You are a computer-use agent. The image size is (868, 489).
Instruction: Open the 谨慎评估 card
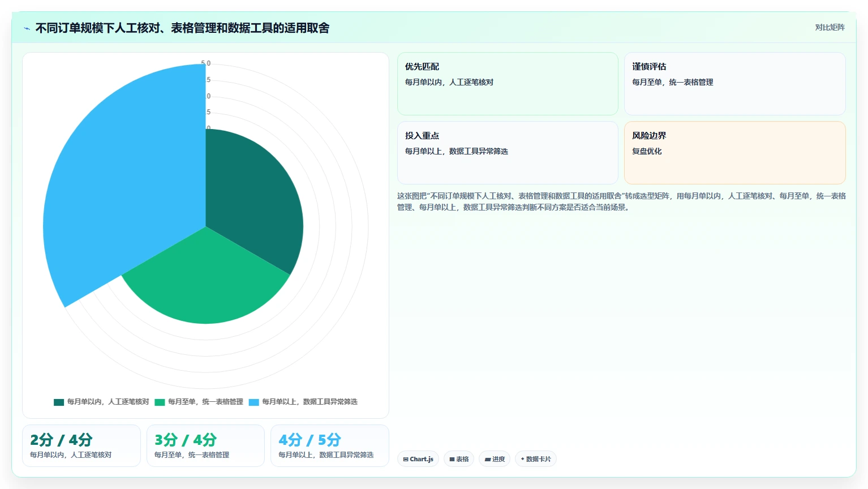tap(734, 84)
